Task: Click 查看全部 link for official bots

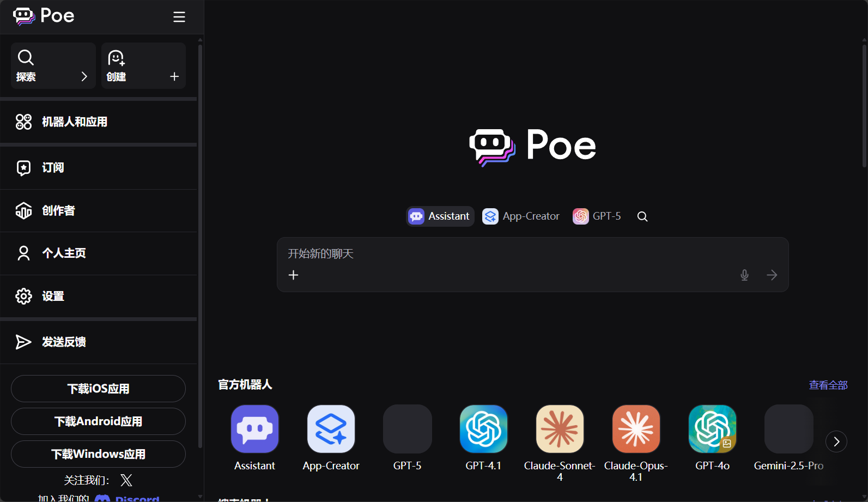Action: [x=828, y=385]
